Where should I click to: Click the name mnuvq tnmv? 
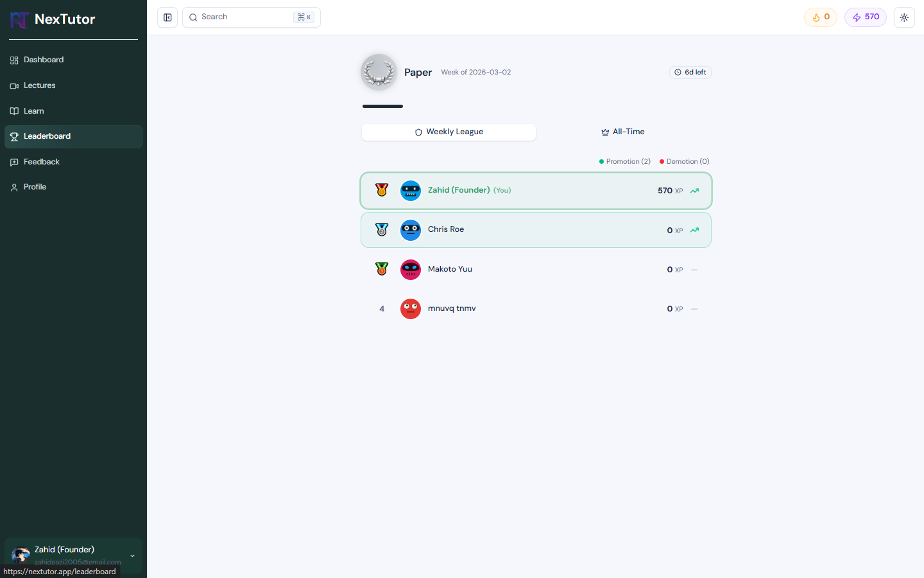tap(452, 308)
